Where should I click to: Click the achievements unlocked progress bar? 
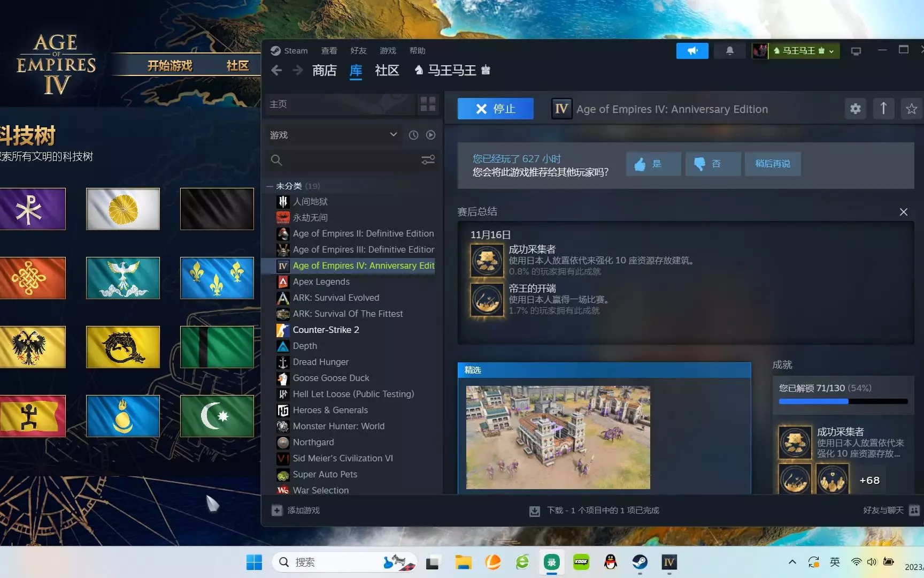click(x=843, y=401)
